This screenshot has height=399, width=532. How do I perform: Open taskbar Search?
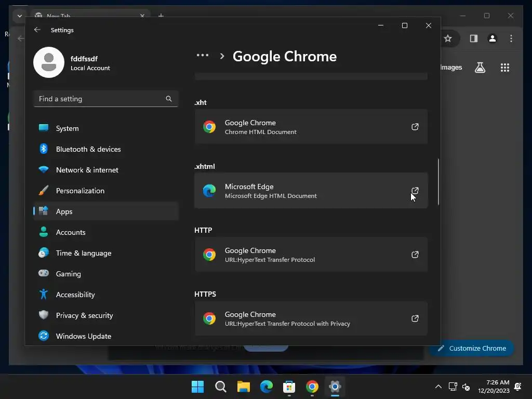click(x=220, y=387)
